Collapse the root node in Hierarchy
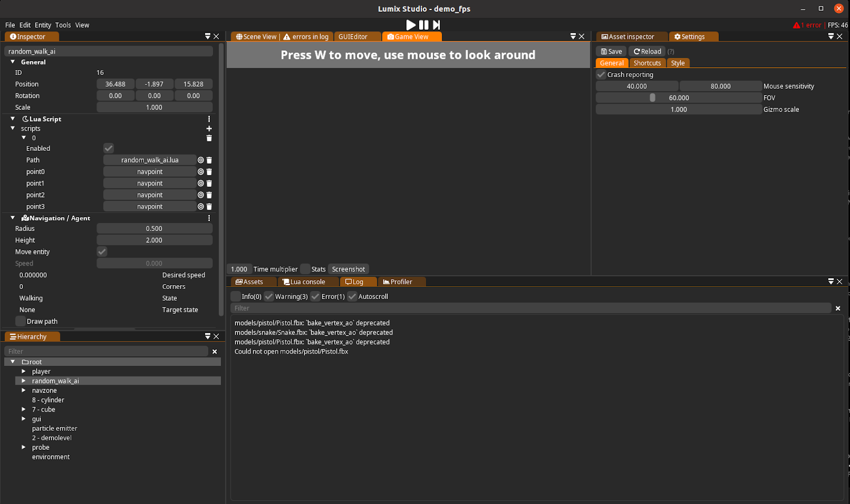The image size is (850, 504). 13,362
